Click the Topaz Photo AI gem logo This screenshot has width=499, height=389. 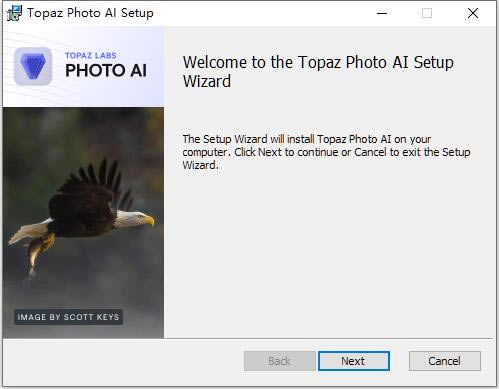point(33,66)
